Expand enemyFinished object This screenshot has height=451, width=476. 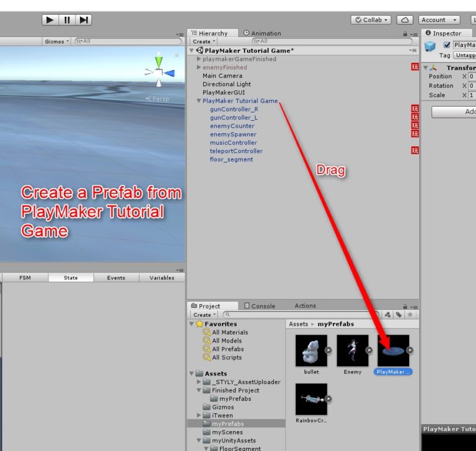coord(199,67)
